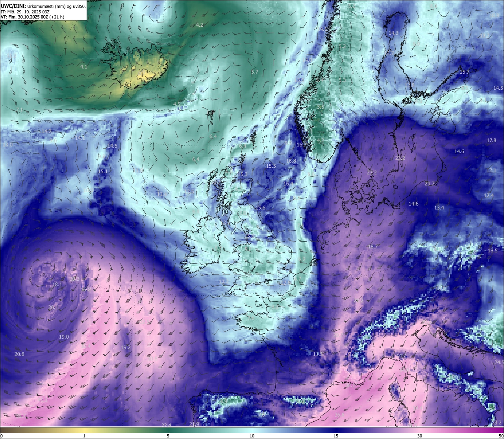The height and width of the screenshot is (439, 504).
Task: Click the 4.1 value west of Iceland
Action: (83, 67)
